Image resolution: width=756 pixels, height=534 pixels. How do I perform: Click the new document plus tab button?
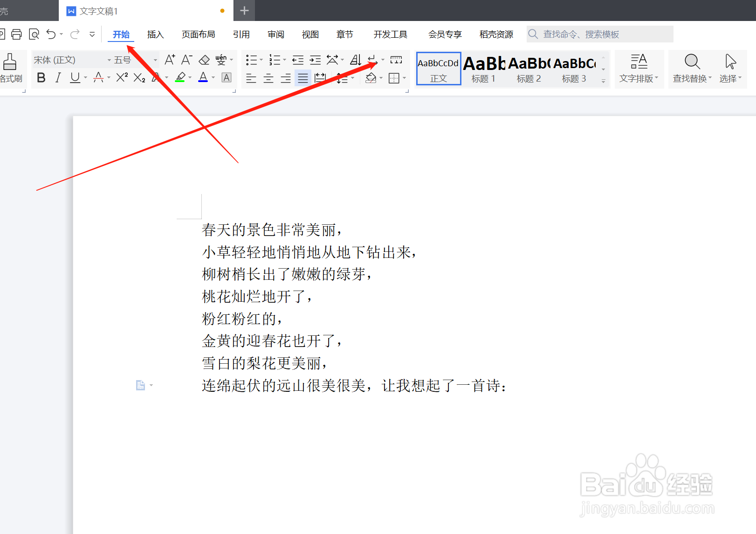click(244, 10)
